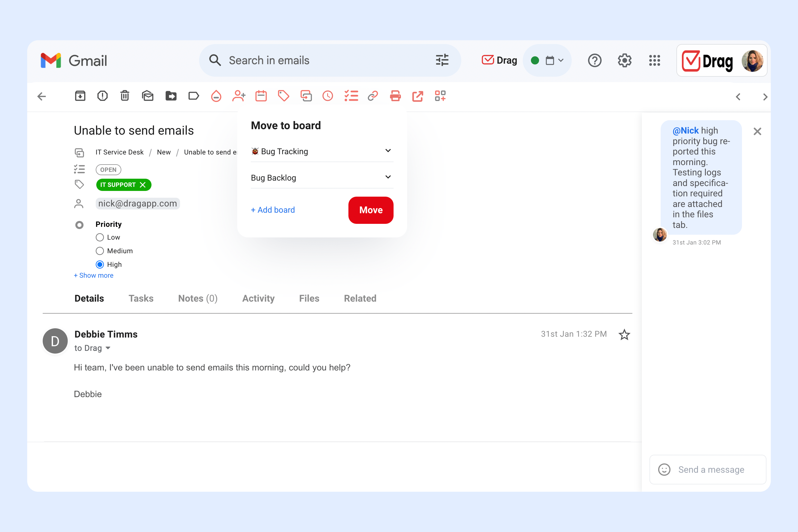The image size is (798, 532).
Task: Open the Drag account profile badge
Action: [722, 60]
